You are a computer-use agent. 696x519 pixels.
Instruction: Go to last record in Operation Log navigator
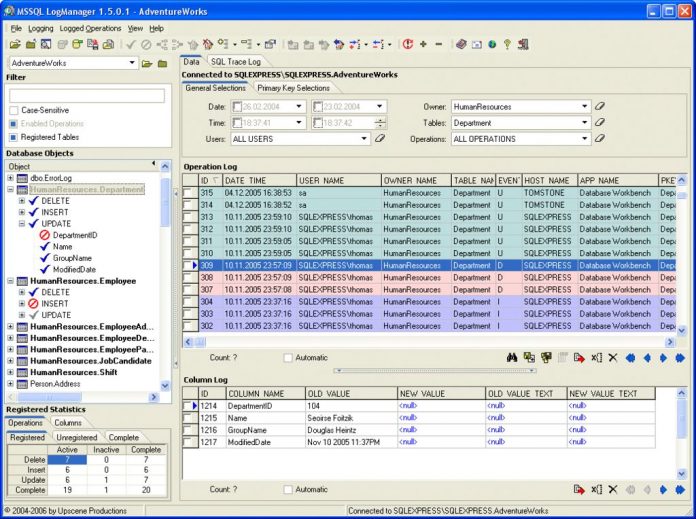point(680,358)
